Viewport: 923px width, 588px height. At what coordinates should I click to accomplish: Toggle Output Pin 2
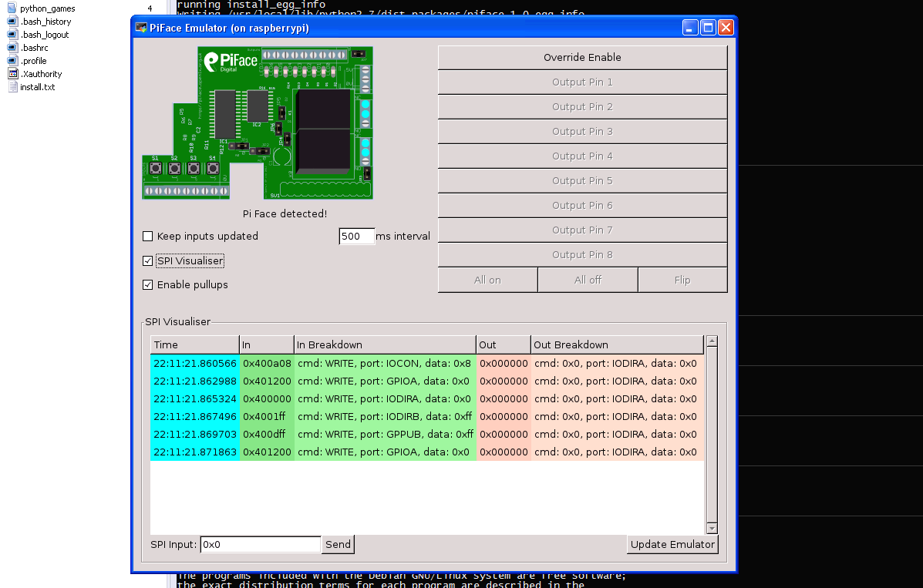[583, 107]
